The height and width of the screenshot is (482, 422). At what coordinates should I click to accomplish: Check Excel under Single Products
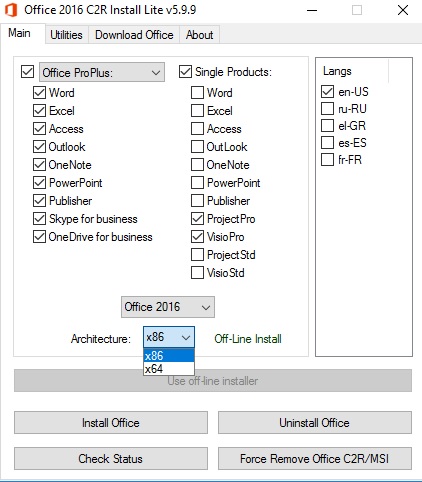[197, 111]
